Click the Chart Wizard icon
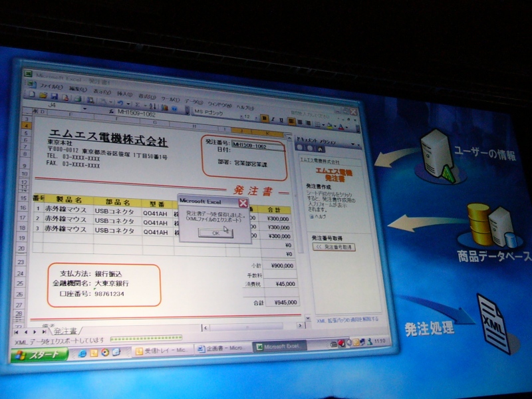This screenshot has width=532, height=399. click(x=165, y=108)
